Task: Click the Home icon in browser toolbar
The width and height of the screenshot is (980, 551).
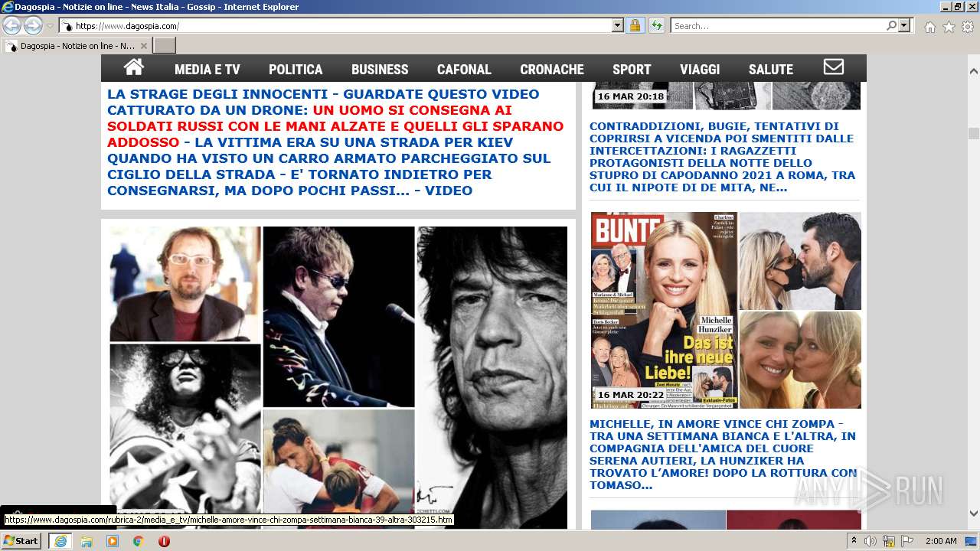Action: click(x=929, y=27)
